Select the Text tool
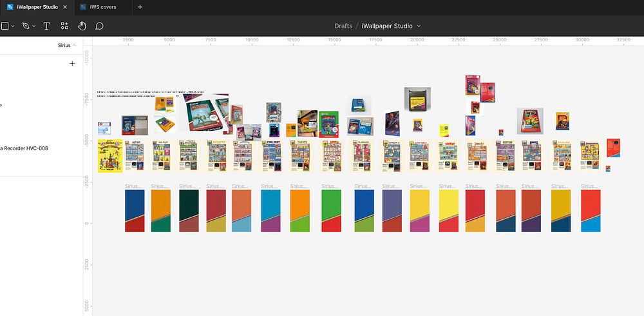The image size is (644, 316). tap(46, 26)
